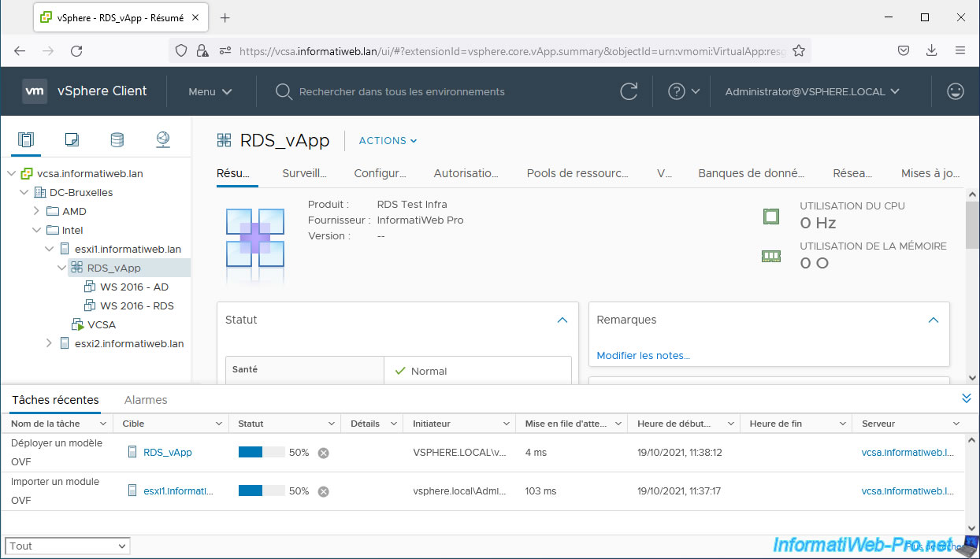Collapse the esxi1.informatiweb.lan host node
This screenshot has width=980, height=559.
pyautogui.click(x=49, y=249)
